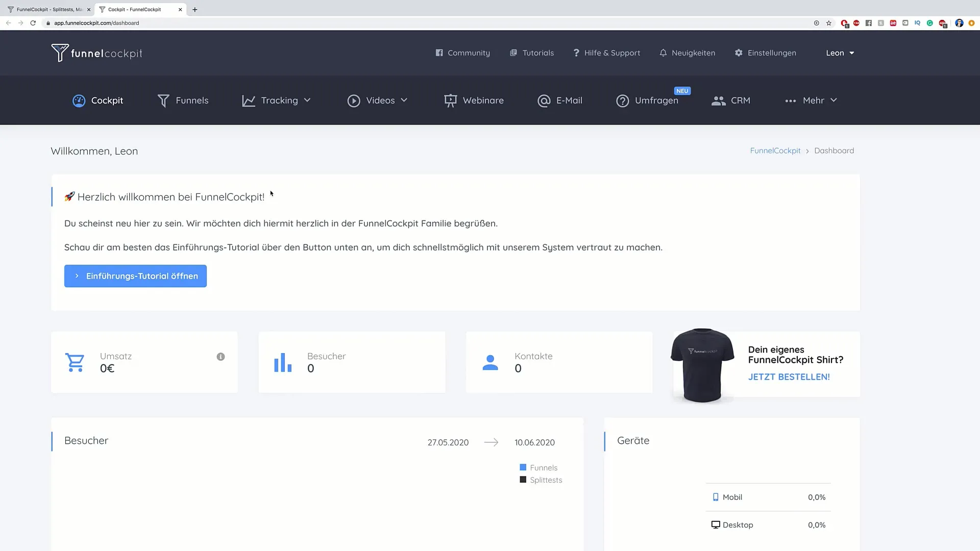
Task: Click the Facebook icon beside Community
Action: tap(439, 53)
